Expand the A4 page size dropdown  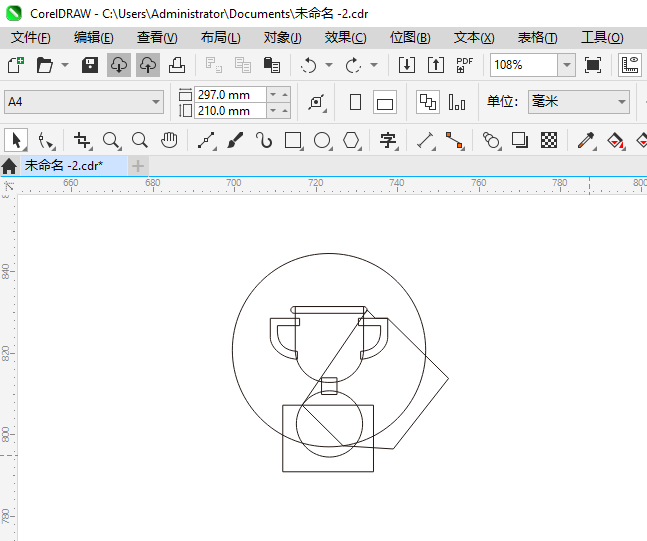(156, 102)
